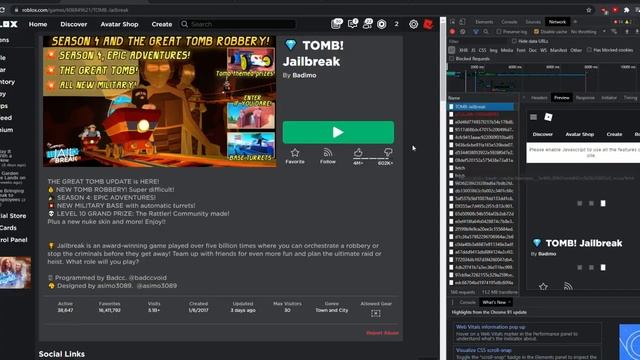Viewport: 640px width, 360px height.
Task: Stop recording with the red network record button
Action: click(452, 31)
